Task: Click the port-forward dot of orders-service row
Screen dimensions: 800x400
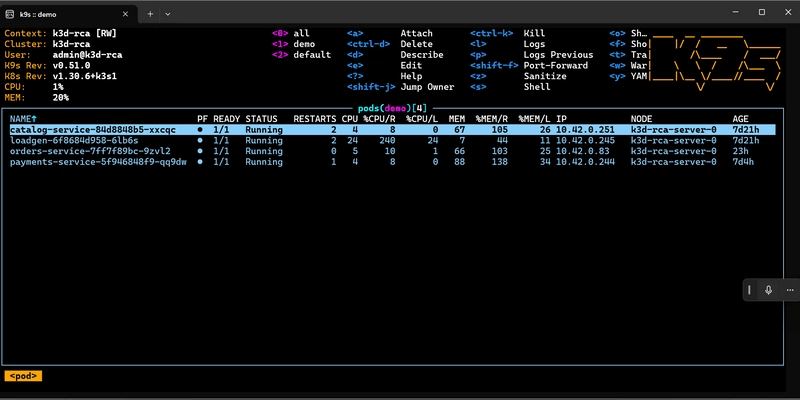Action: [x=200, y=151]
